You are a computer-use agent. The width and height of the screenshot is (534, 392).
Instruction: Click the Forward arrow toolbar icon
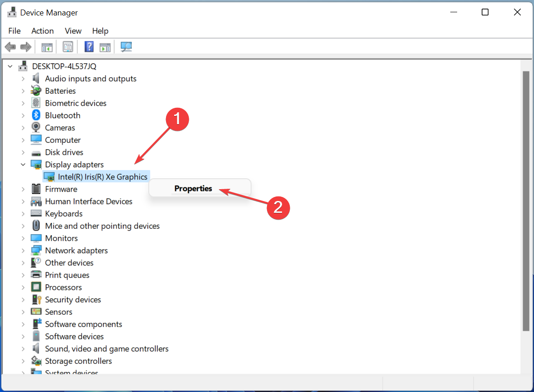26,47
